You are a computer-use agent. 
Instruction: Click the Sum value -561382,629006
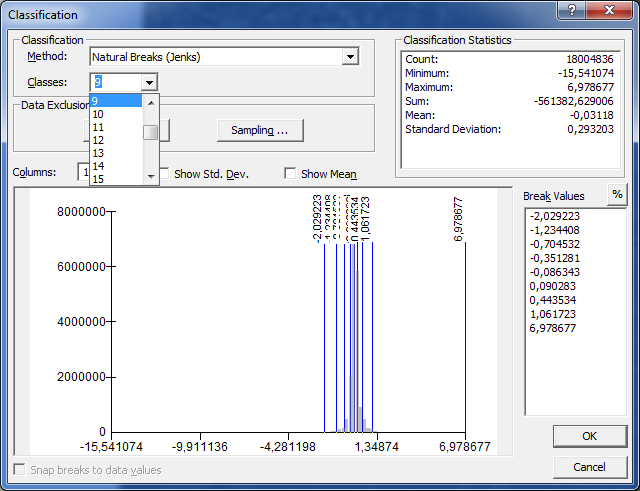[573, 101]
